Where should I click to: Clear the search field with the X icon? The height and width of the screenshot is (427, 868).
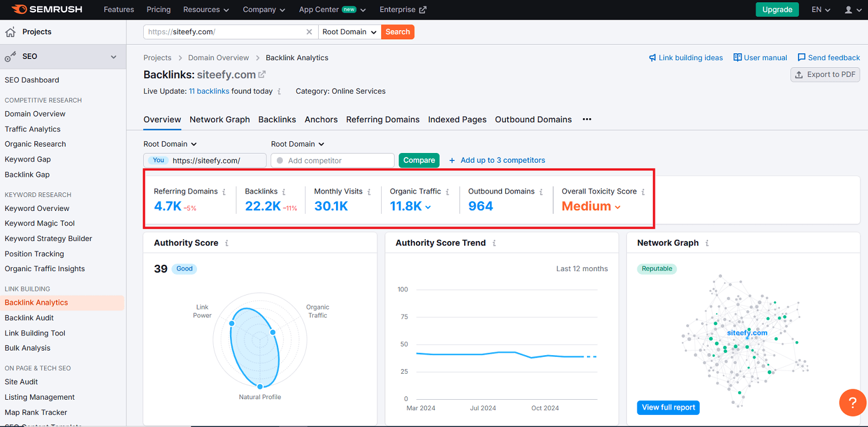click(309, 32)
